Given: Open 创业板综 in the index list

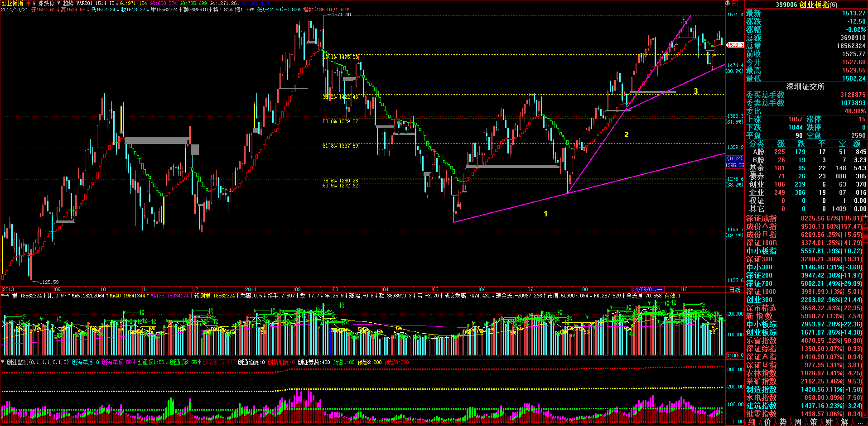Looking at the screenshot, I should click(761, 333).
